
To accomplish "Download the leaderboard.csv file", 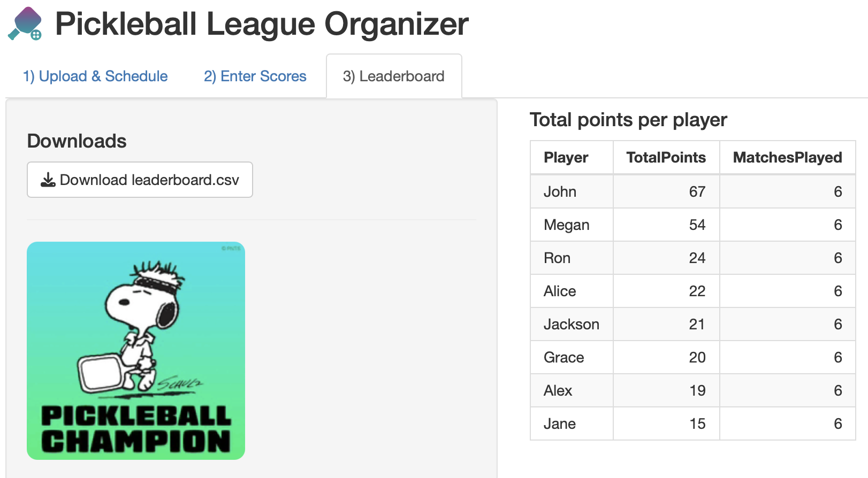I will pyautogui.click(x=140, y=180).
